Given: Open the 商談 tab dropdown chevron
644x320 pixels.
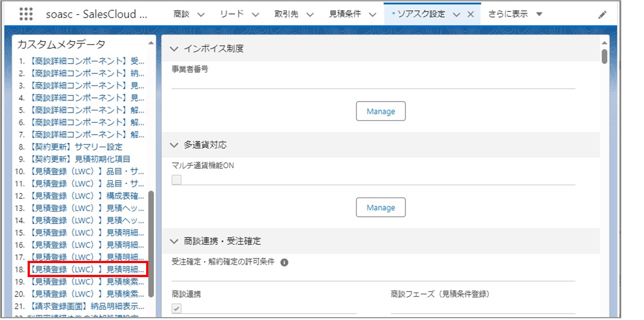Looking at the screenshot, I should (201, 15).
